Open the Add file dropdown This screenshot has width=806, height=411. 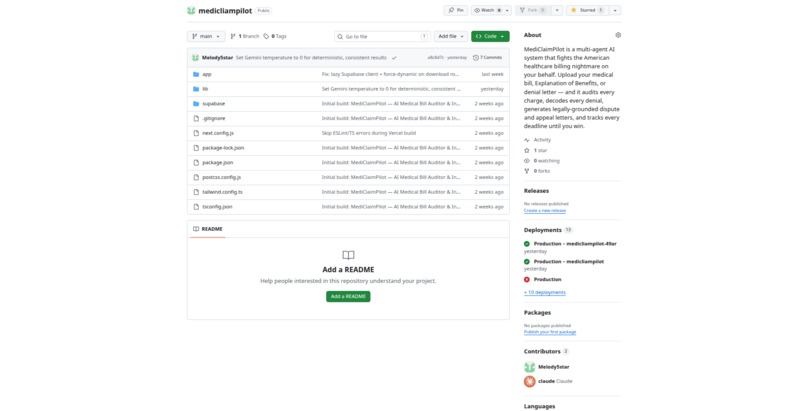pyautogui.click(x=451, y=36)
